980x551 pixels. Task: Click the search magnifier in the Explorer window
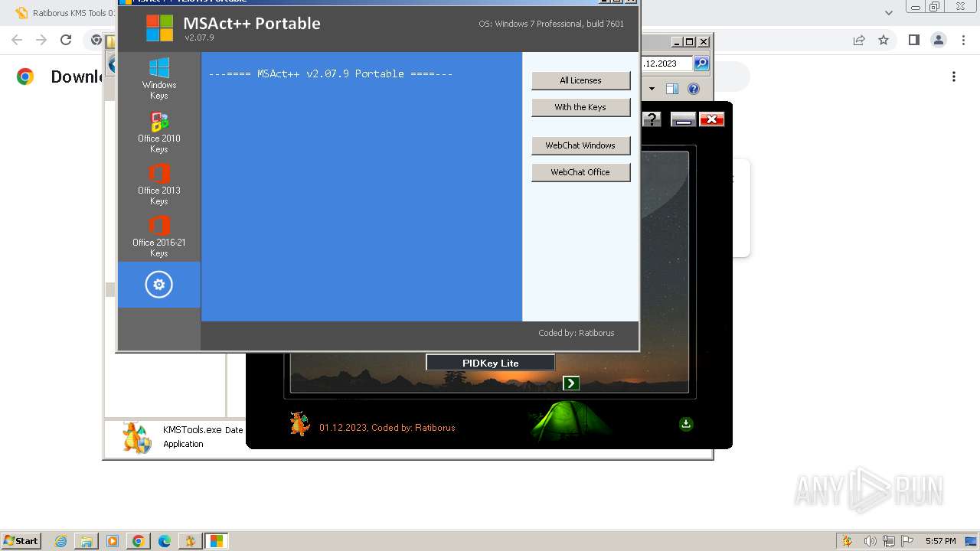pos(701,64)
